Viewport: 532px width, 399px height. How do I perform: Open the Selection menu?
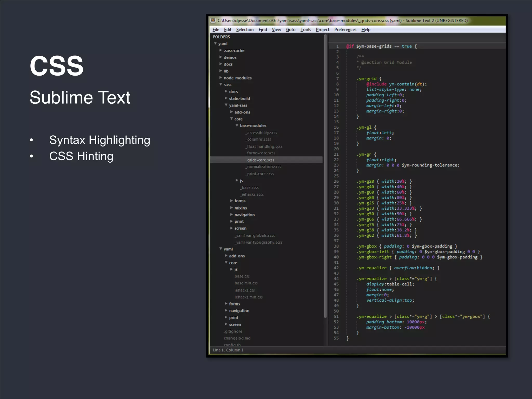(x=245, y=30)
